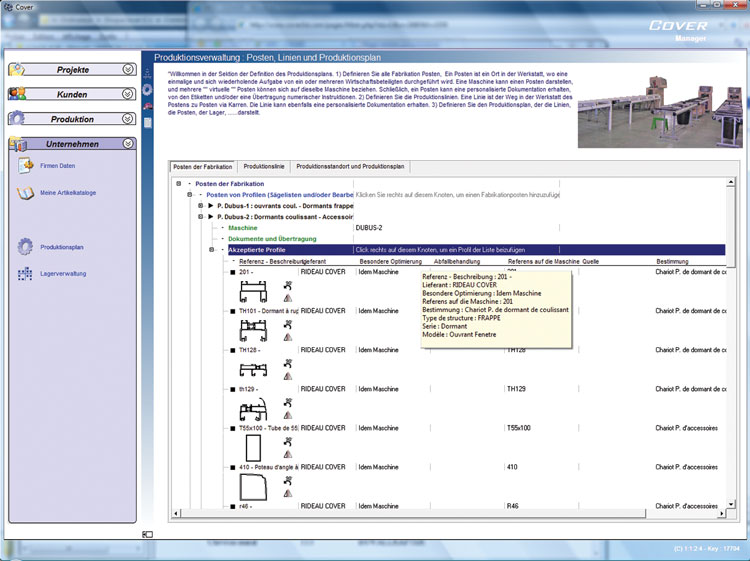Open the Meine Artikelkataloge link
Viewport: 750px width, 561px height.
pyautogui.click(x=68, y=193)
